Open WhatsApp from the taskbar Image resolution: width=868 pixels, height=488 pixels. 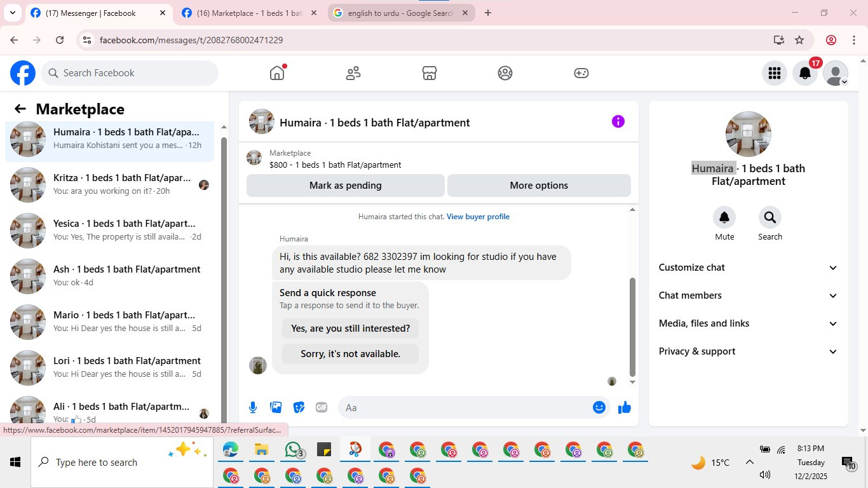point(293,450)
